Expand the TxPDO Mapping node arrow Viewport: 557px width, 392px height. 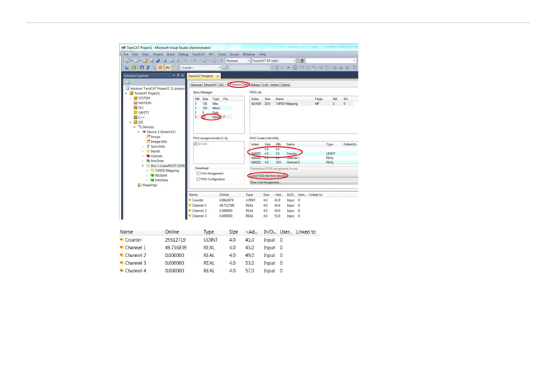coord(147,171)
